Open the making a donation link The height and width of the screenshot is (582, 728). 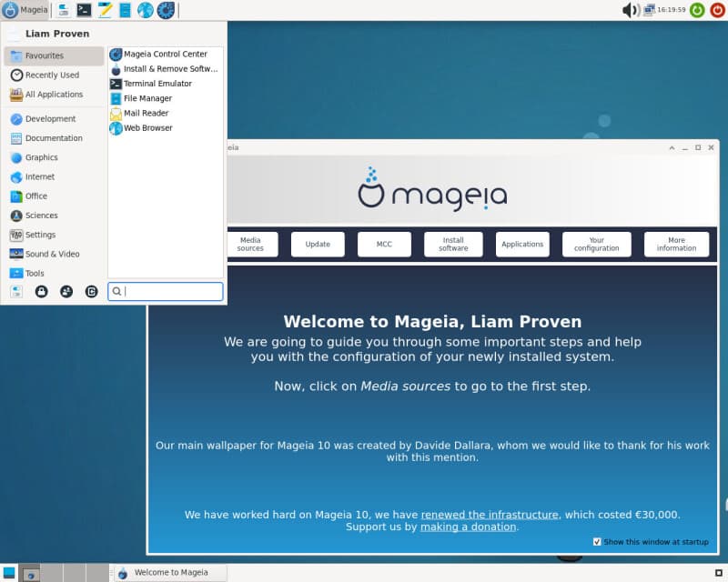pyautogui.click(x=468, y=527)
